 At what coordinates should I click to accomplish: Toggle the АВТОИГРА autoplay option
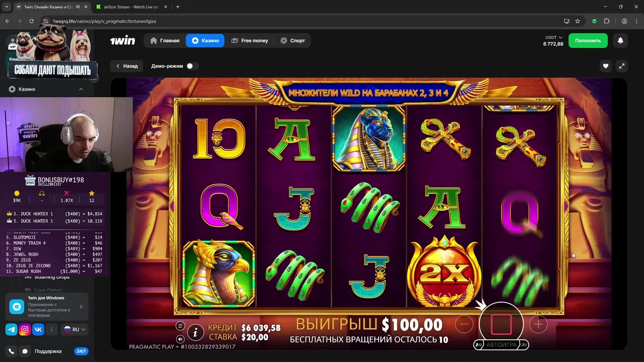pyautogui.click(x=501, y=345)
